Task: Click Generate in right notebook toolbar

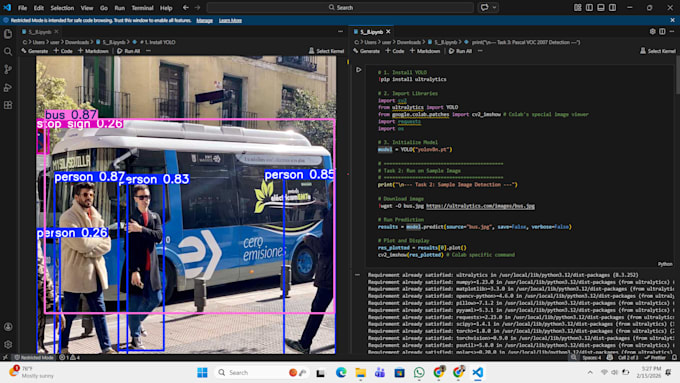Action: point(366,51)
